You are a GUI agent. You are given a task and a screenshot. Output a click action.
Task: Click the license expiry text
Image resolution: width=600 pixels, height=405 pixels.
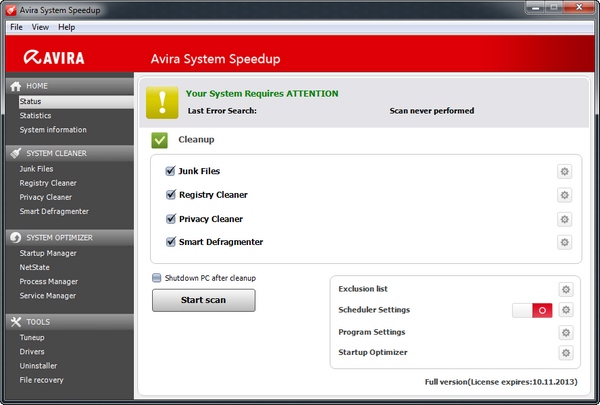[x=501, y=382]
